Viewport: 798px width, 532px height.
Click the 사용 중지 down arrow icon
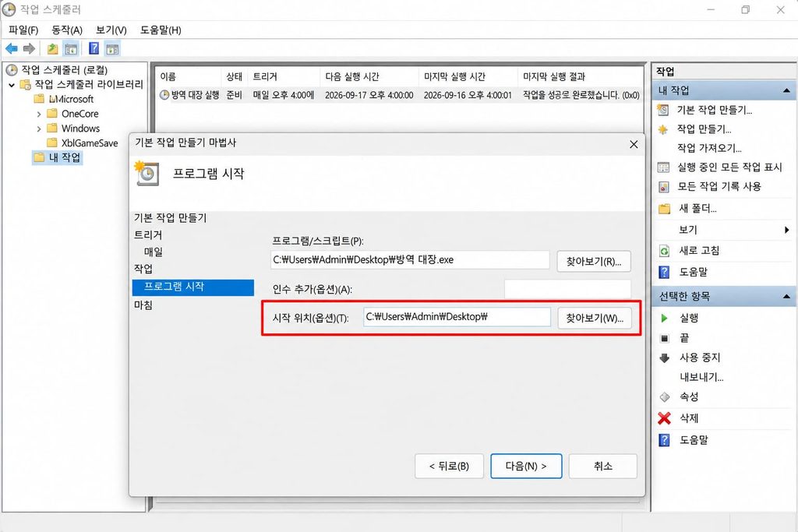[664, 358]
